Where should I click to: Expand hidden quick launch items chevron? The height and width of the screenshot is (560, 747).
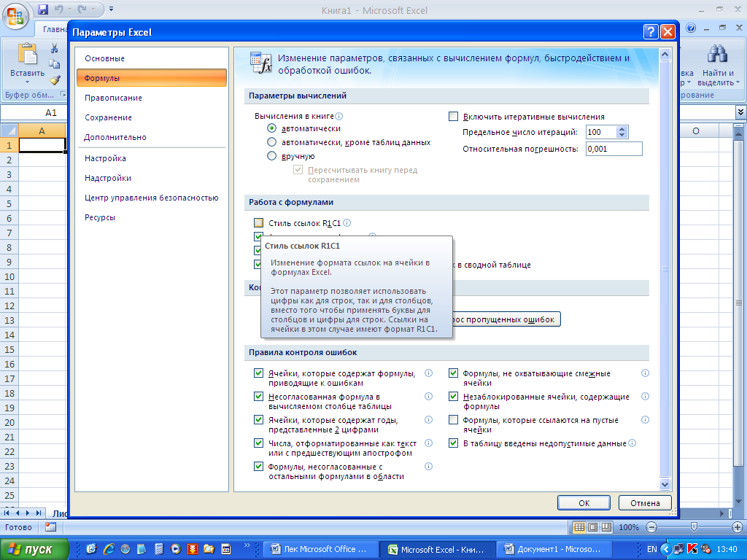[247, 545]
